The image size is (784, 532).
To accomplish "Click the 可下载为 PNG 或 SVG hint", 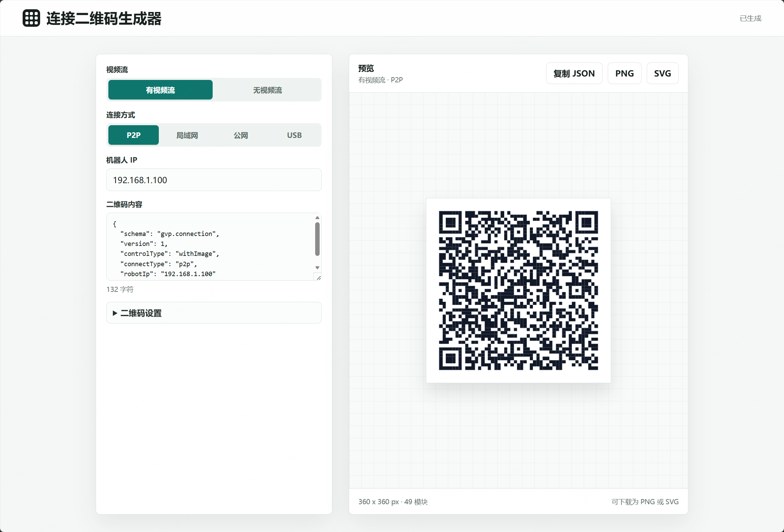I will point(645,502).
